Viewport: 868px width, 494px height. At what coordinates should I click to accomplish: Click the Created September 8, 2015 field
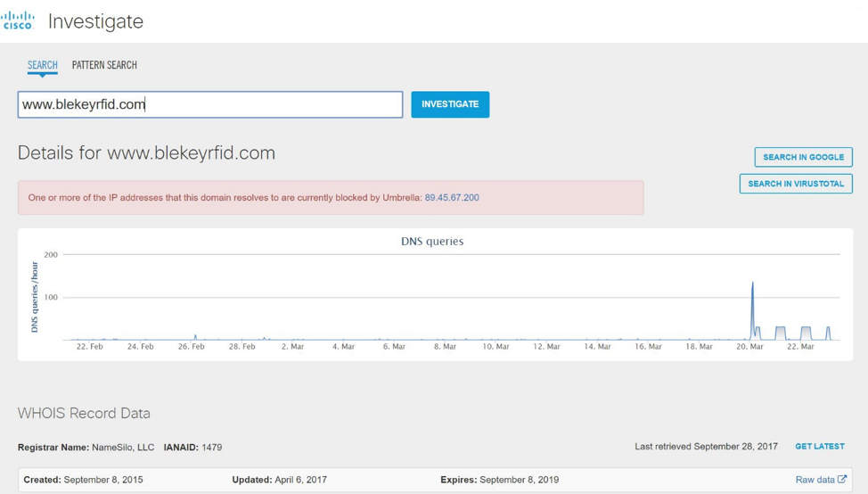tap(83, 480)
